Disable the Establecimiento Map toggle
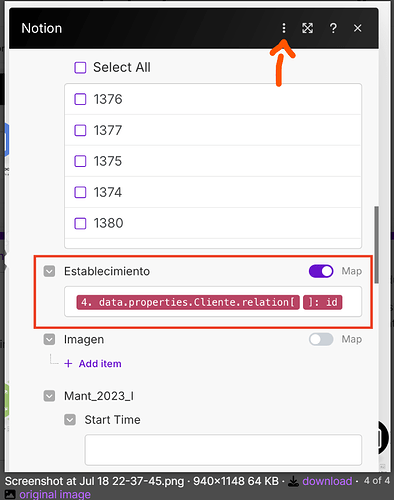Image resolution: width=394 pixels, height=500 pixels. click(x=321, y=271)
